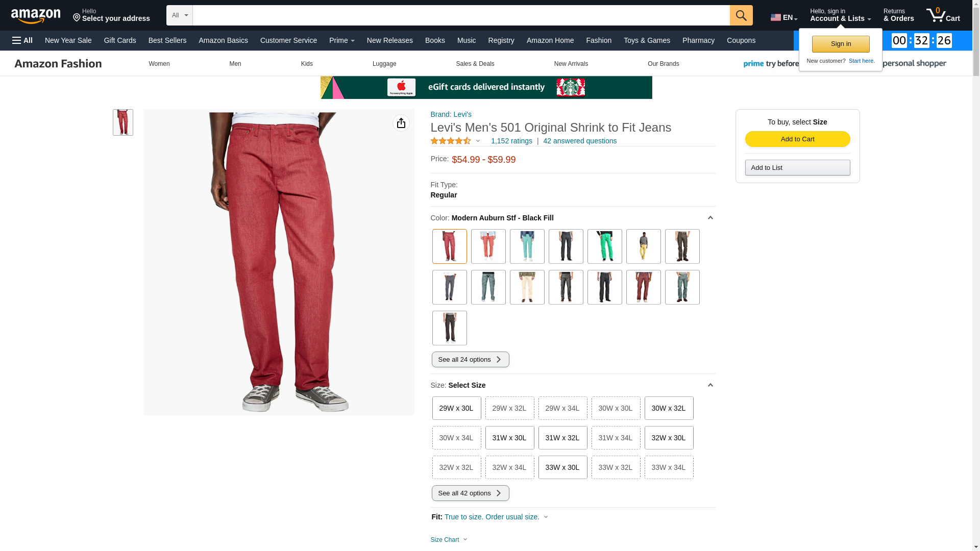Select the location pin address selector

click(x=111, y=15)
